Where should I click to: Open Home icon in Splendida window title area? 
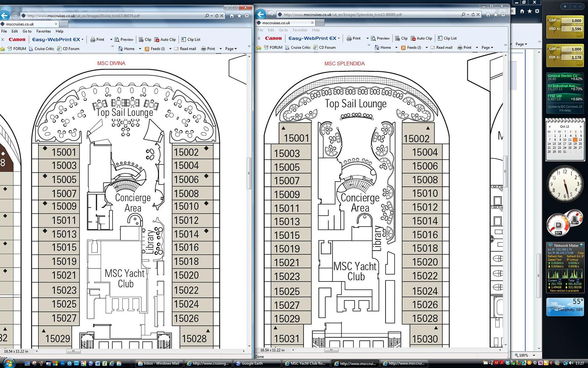(488, 15)
